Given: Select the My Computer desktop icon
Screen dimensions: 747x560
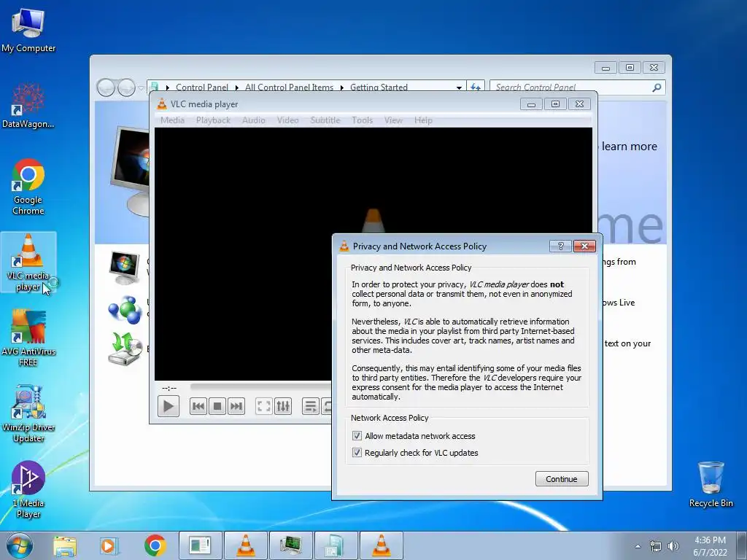Looking at the screenshot, I should (x=28, y=29).
